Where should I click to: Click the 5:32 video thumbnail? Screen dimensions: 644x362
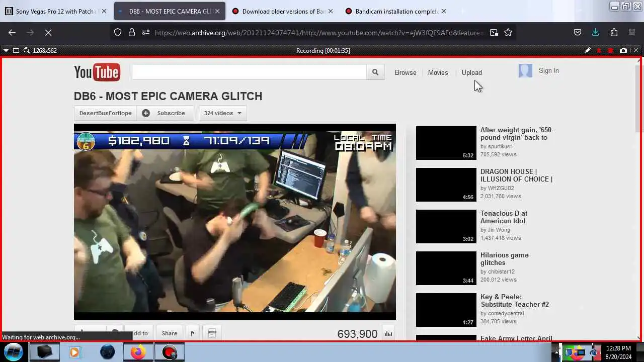tap(446, 143)
